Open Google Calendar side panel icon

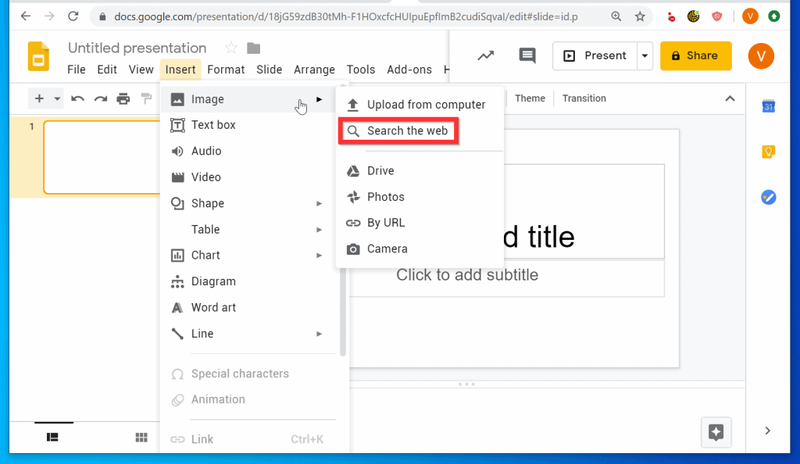tap(768, 106)
